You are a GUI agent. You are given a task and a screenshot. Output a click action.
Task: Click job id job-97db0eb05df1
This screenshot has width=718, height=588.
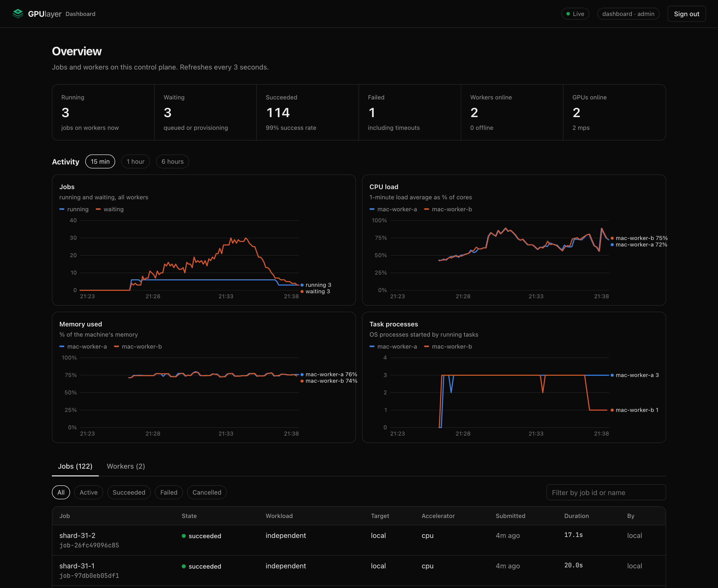pos(89,576)
